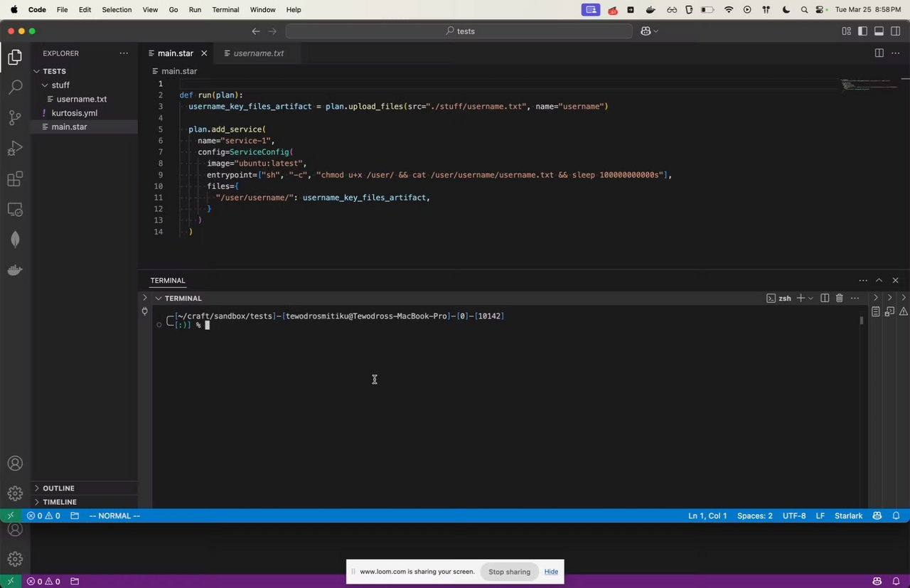Hide the Loom sharing bar
Viewport: 910px width, 588px height.
(x=551, y=572)
